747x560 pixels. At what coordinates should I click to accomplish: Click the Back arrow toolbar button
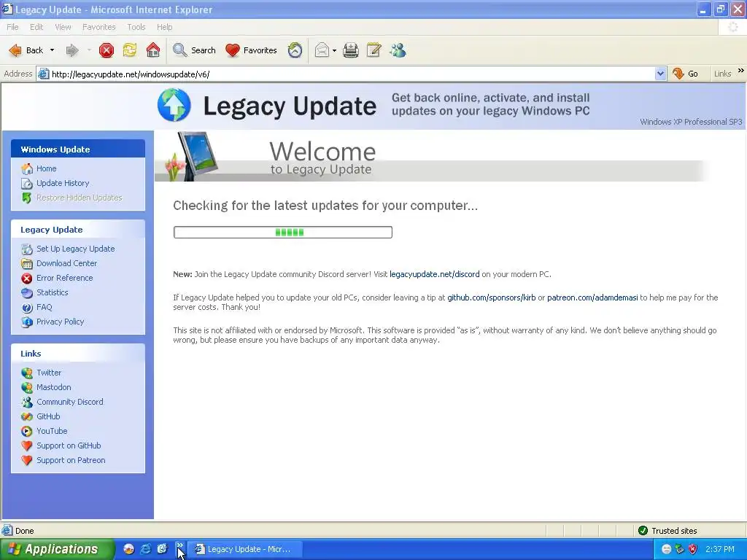26,50
